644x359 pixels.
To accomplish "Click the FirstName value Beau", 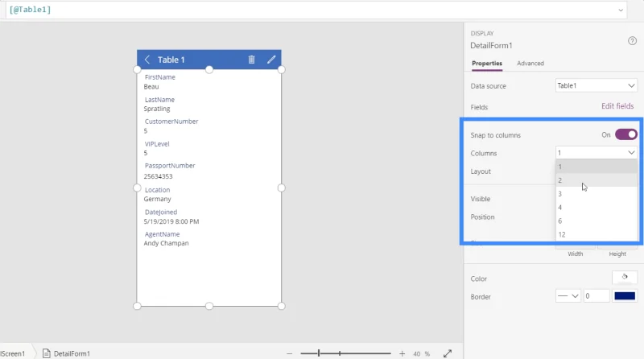I will [151, 87].
